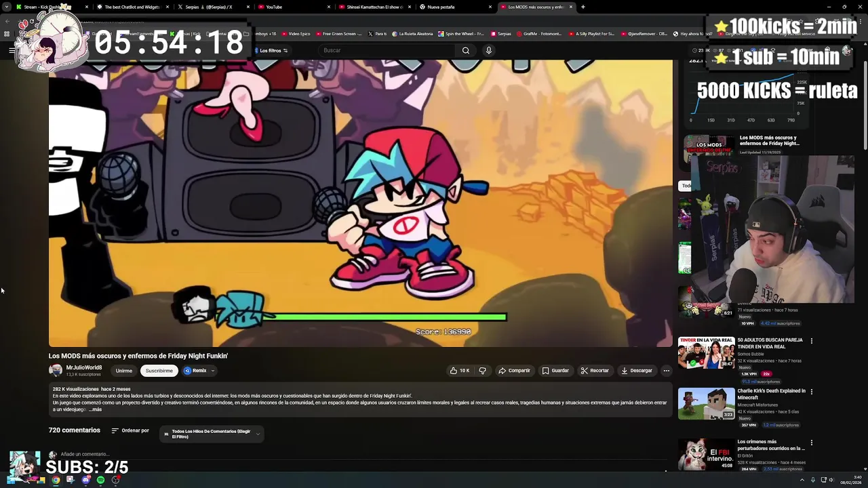
Task: Open Todos Los Hilos De Comentarios filter dropdown
Action: click(x=212, y=434)
